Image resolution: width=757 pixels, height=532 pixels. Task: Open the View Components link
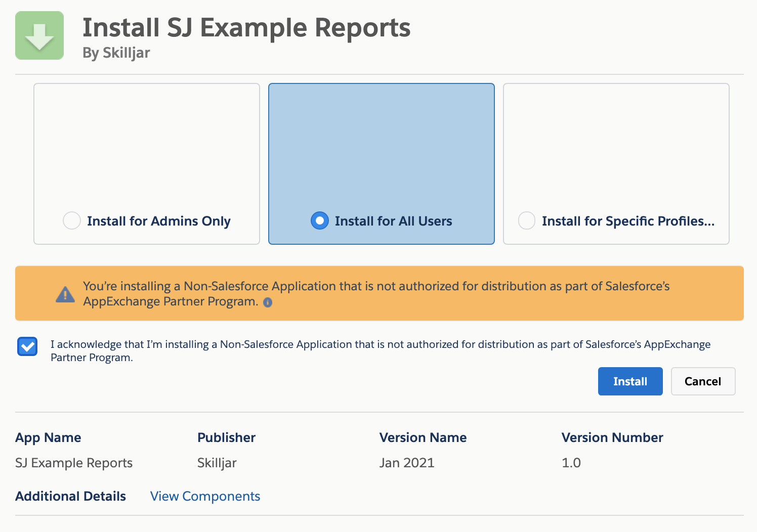click(205, 496)
